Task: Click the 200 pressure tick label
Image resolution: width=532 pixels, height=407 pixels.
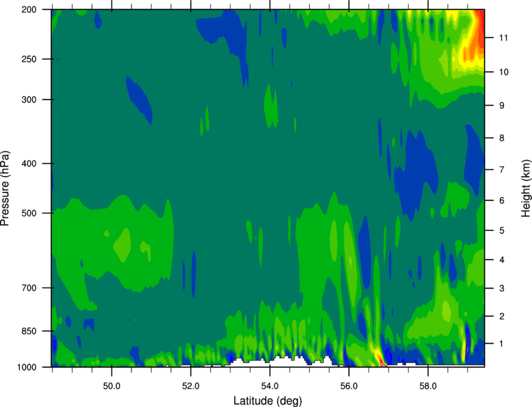Action: [29, 9]
